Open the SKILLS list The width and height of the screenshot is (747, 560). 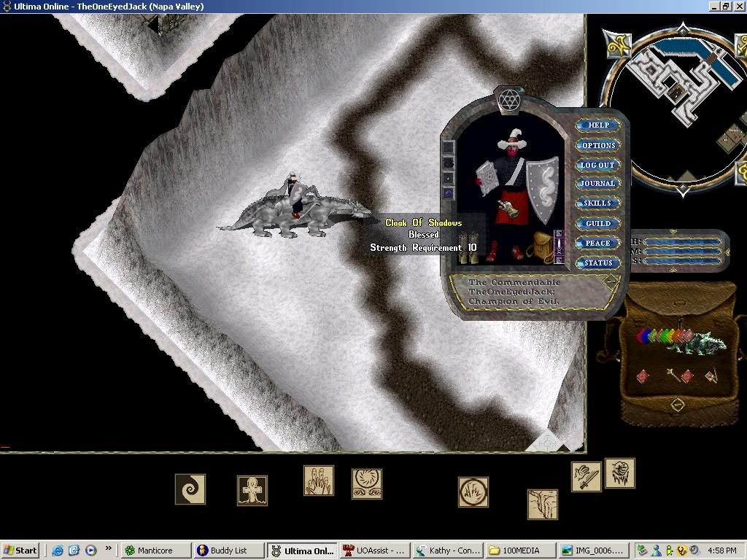point(598,203)
